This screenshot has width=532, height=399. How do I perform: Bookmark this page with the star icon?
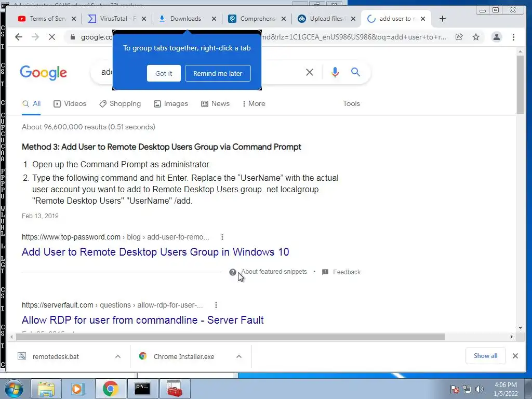tap(476, 37)
